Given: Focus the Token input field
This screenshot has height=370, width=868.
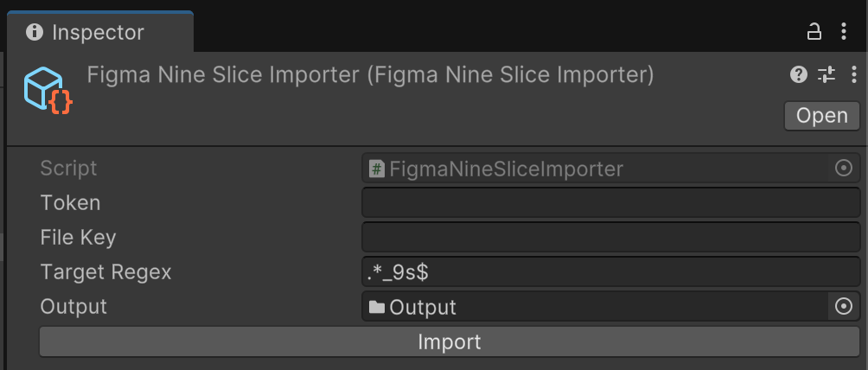Looking at the screenshot, I should pos(610,203).
